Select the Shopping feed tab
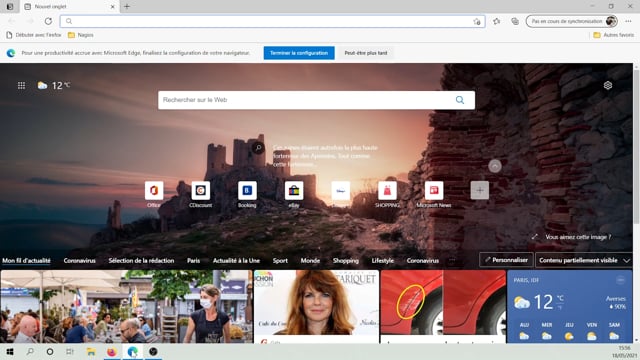640x360 pixels. tap(346, 260)
